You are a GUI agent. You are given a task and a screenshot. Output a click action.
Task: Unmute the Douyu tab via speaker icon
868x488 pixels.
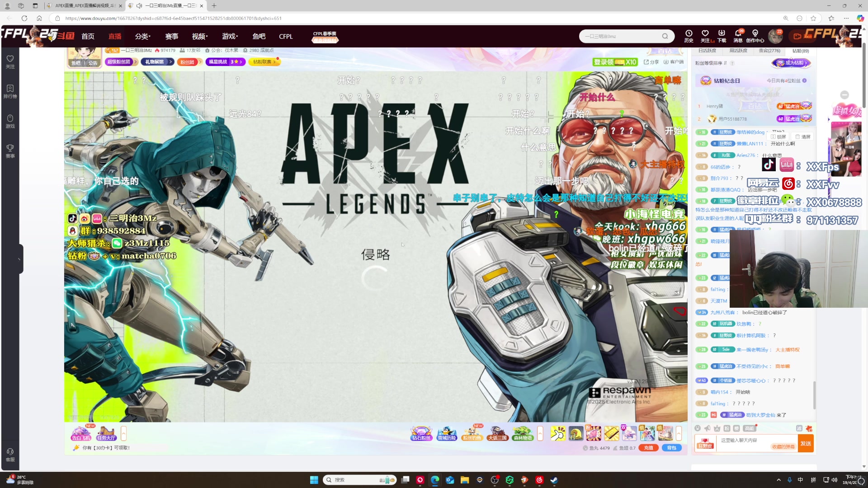(139, 5)
